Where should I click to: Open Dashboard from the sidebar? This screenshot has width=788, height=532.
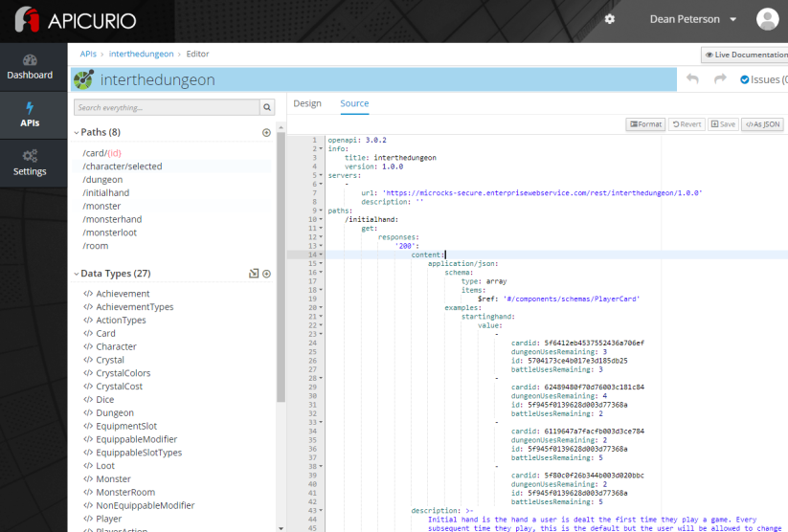[30, 66]
